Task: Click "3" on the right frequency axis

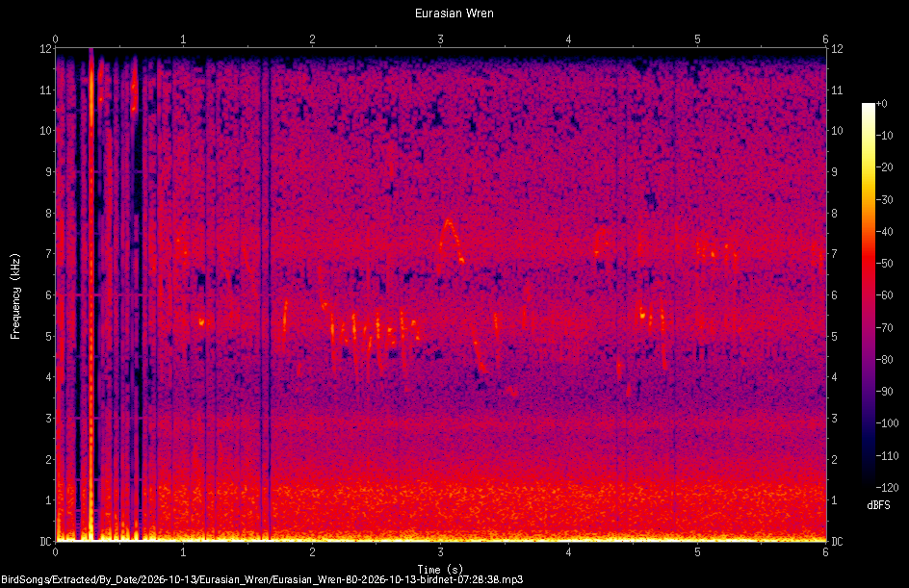Action: tap(834, 419)
